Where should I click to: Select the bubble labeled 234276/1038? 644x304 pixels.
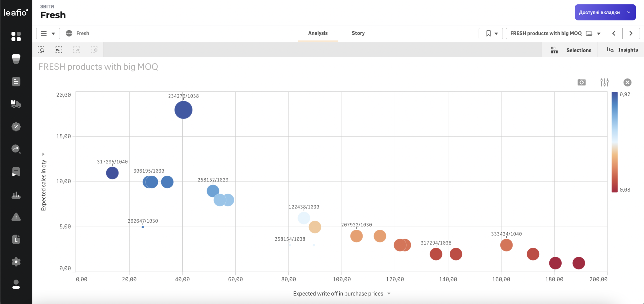coord(183,110)
